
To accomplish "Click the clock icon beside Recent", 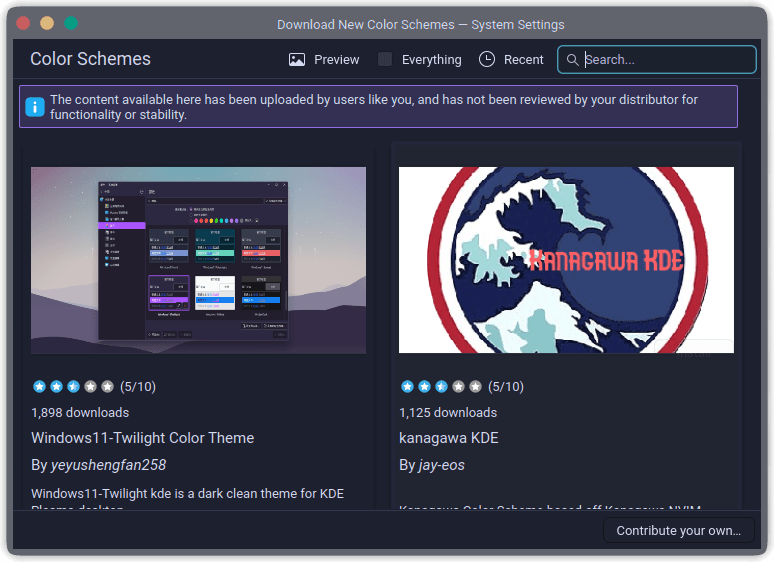I will tap(487, 59).
